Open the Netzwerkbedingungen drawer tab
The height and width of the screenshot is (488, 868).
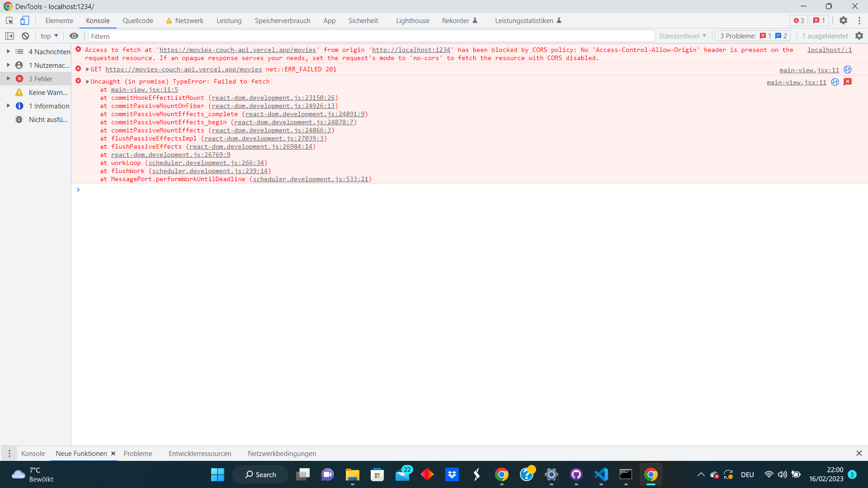point(282,454)
